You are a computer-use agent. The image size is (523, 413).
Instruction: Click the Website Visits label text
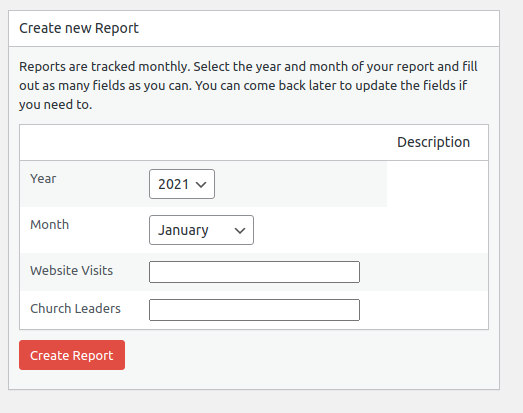(x=71, y=271)
